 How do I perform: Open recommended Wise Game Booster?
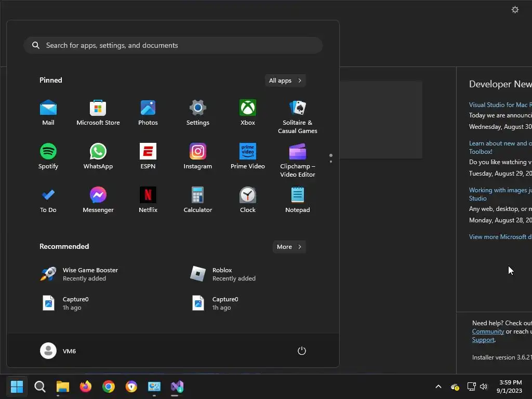pos(79,274)
